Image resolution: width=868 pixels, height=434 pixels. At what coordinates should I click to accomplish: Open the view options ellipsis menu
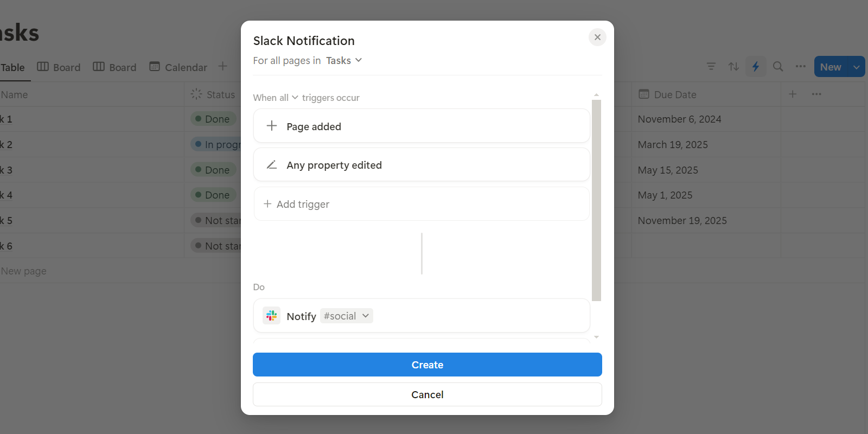pyautogui.click(x=801, y=67)
